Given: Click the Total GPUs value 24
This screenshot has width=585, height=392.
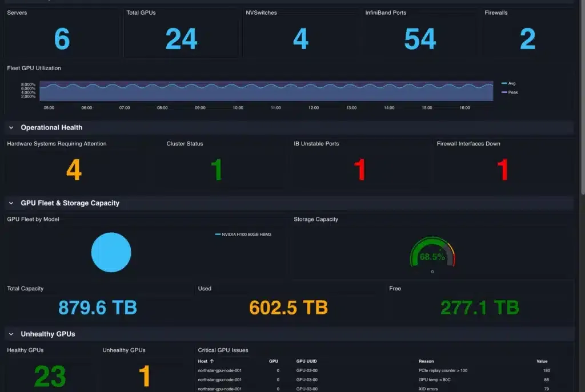Looking at the screenshot, I should pyautogui.click(x=181, y=39).
